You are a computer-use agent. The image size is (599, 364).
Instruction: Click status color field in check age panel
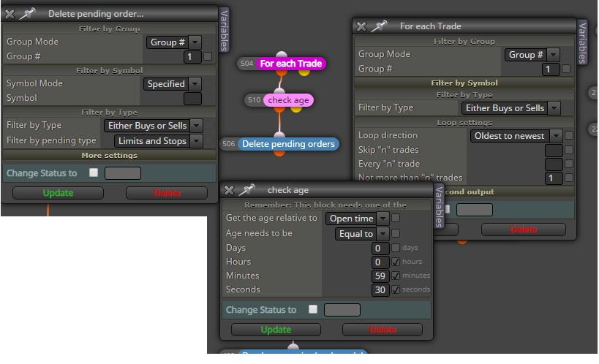click(342, 310)
